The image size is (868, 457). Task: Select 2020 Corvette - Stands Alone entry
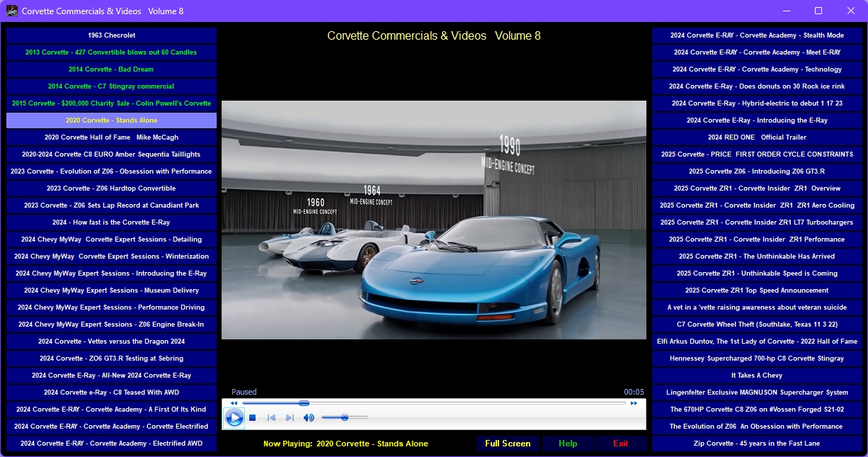[111, 120]
